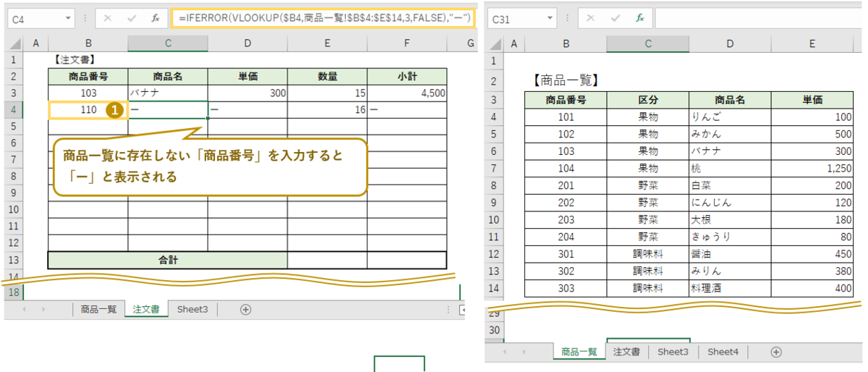868x372 pixels.
Task: Click 小計 header cell
Action: 407,77
